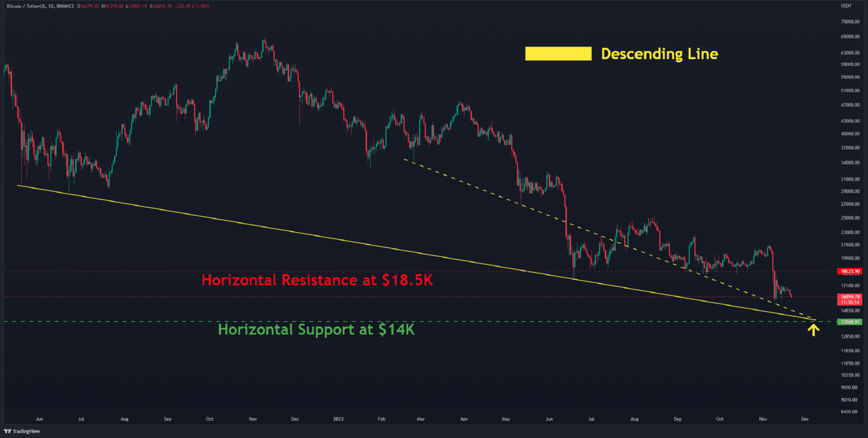Click the 75000.00 price axis label
The width and height of the screenshot is (868, 438).
click(x=850, y=22)
